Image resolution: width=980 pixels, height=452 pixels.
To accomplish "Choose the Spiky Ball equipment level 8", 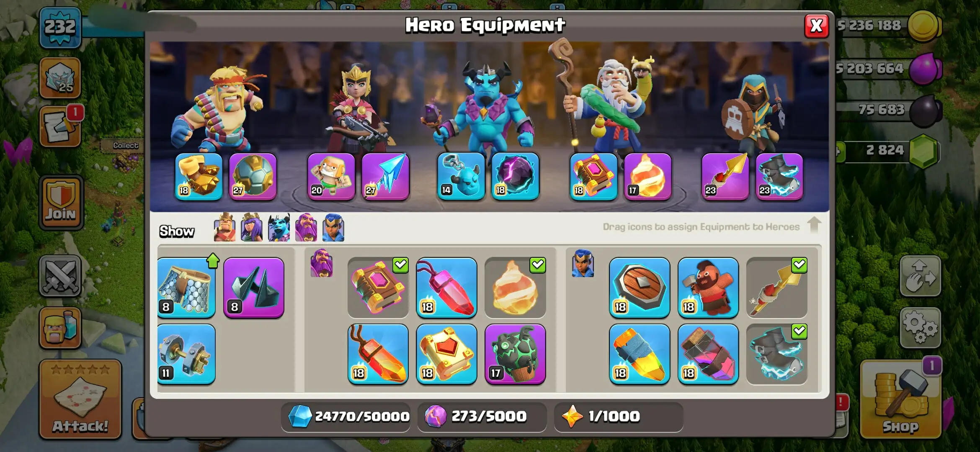I will click(x=253, y=288).
